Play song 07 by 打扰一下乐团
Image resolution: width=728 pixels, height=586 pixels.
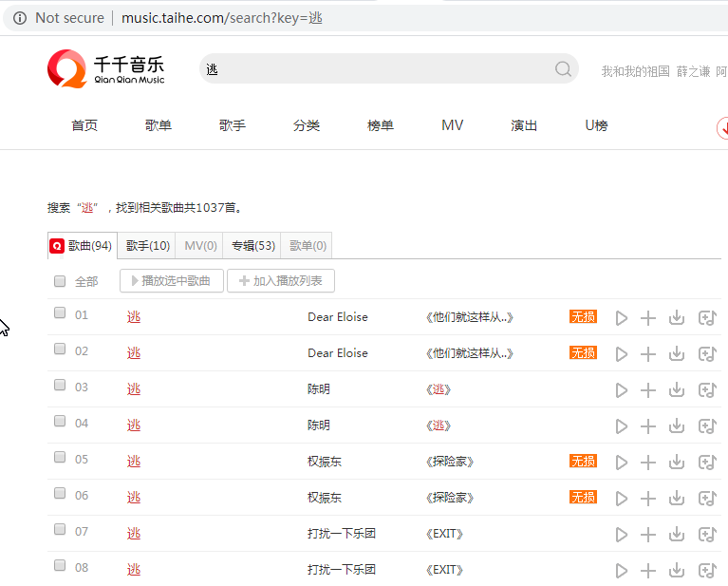[622, 535]
